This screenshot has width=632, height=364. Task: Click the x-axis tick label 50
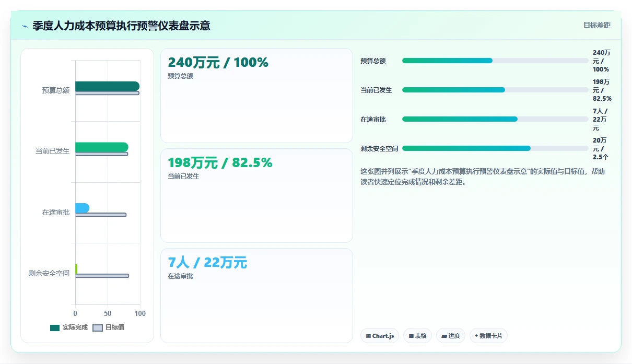tap(108, 313)
